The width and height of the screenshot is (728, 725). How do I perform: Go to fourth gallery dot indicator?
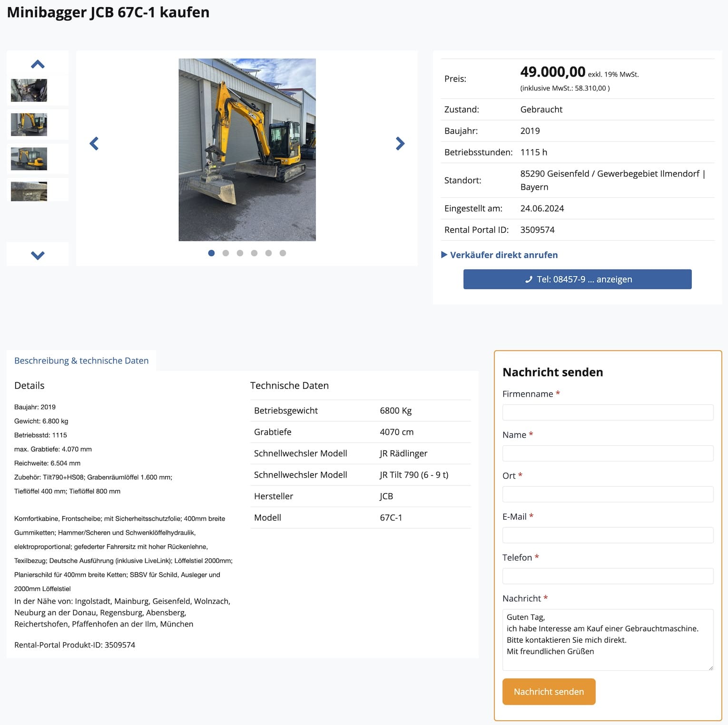[254, 253]
